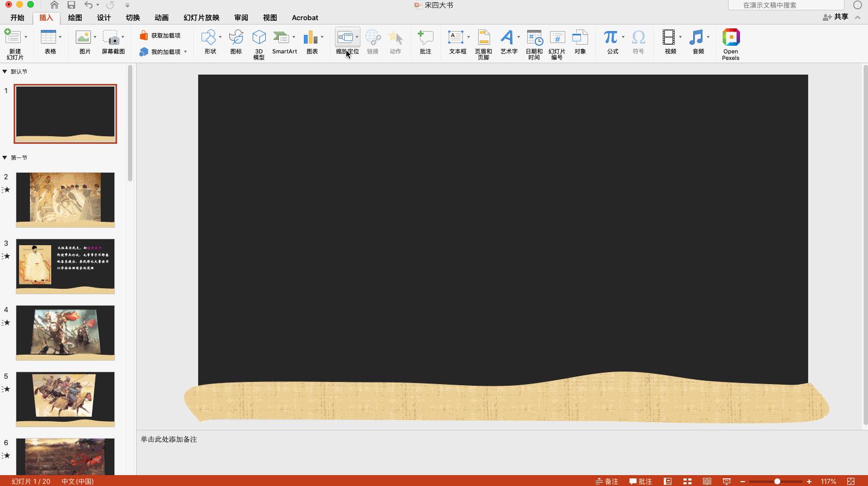
Task: Switch to reading view in status bar
Action: 707,482
